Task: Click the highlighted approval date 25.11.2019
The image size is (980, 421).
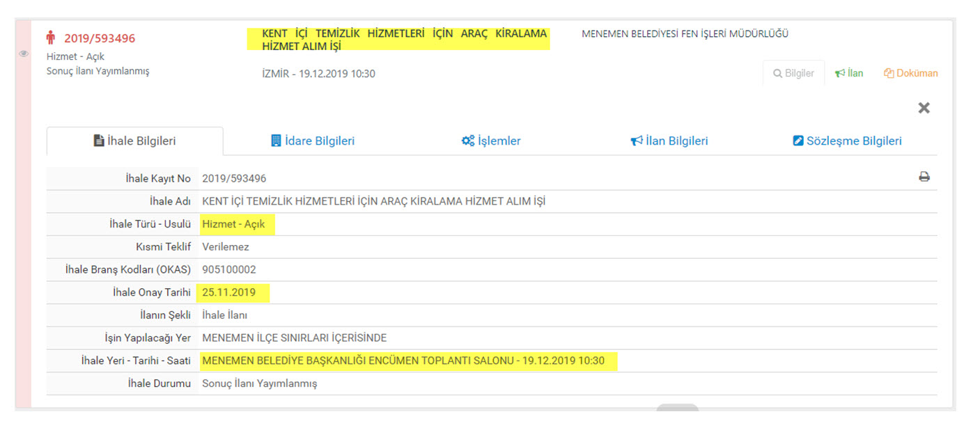Action: pos(229,292)
